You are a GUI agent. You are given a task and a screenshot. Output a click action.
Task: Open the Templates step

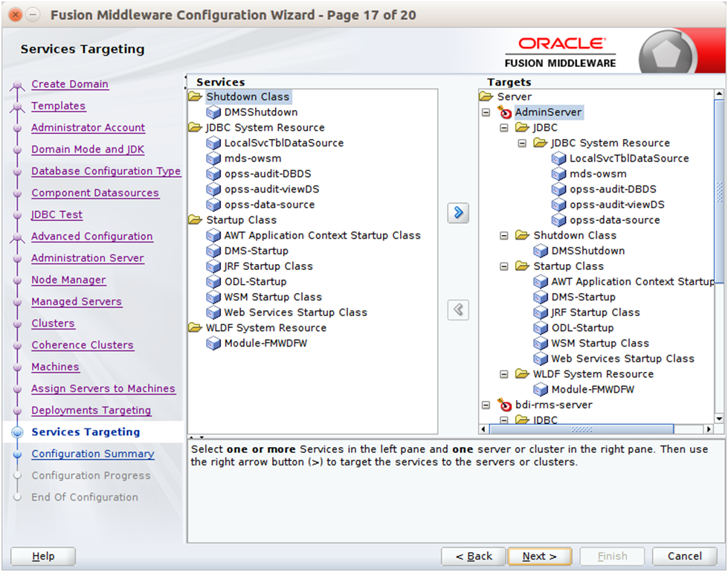coord(59,106)
